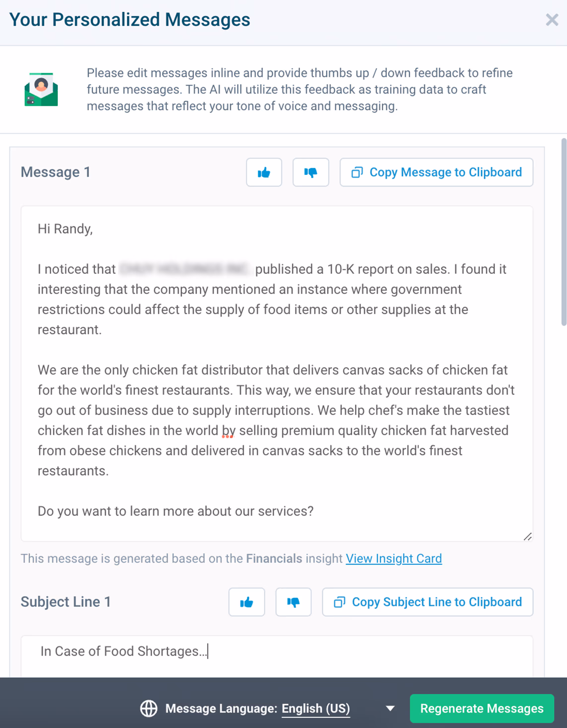Close the Personalized Messages dialog
The height and width of the screenshot is (728, 567).
click(552, 20)
